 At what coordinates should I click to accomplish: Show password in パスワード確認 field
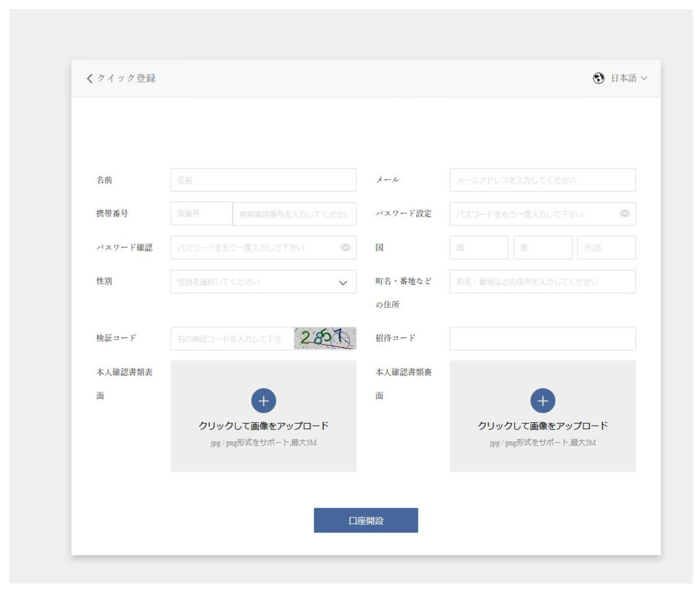(346, 247)
